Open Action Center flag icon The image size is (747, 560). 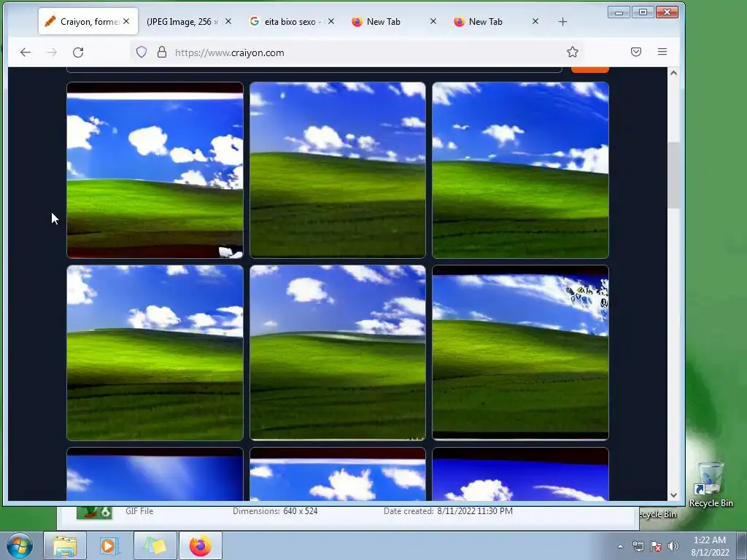click(x=656, y=546)
